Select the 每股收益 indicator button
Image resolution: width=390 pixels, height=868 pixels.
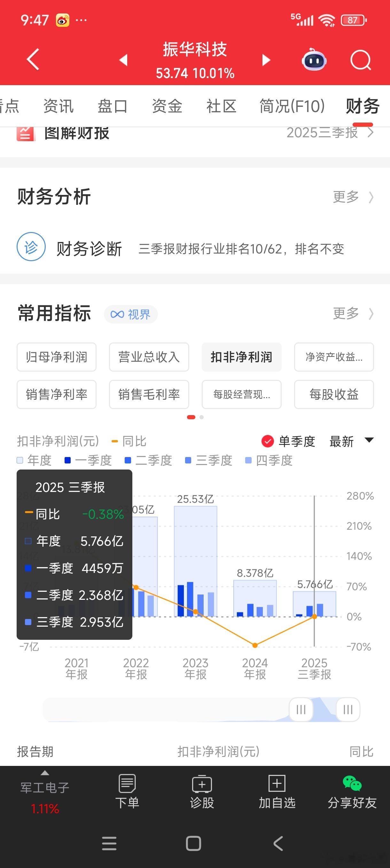coord(334,395)
